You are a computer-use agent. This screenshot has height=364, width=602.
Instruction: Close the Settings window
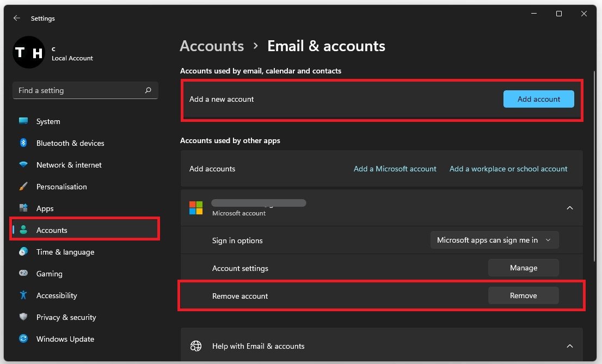coord(584,14)
